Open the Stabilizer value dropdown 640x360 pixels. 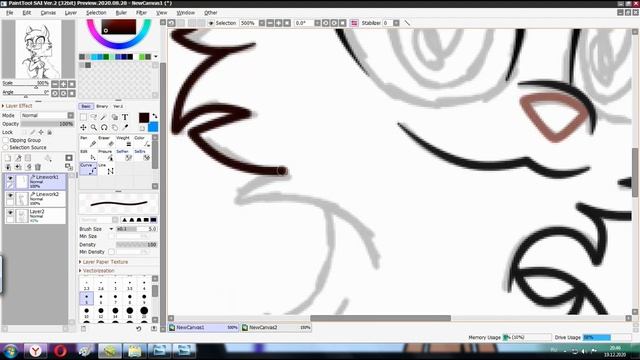396,23
